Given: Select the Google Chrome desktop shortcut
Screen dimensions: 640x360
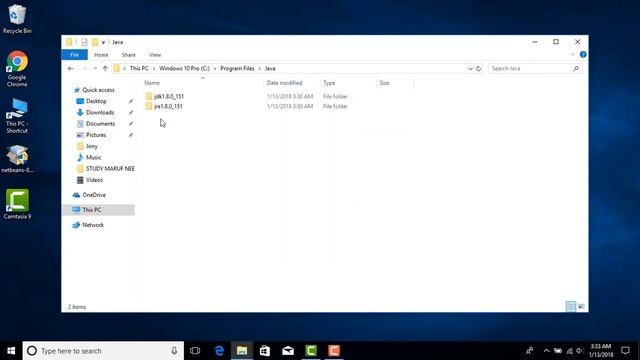Looking at the screenshot, I should [x=17, y=69].
